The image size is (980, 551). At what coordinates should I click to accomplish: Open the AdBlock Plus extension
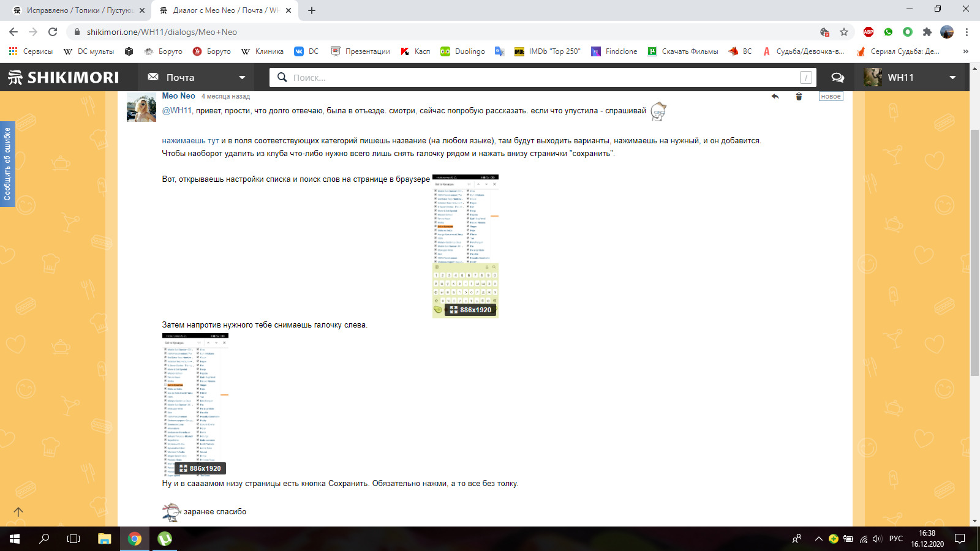click(x=868, y=32)
